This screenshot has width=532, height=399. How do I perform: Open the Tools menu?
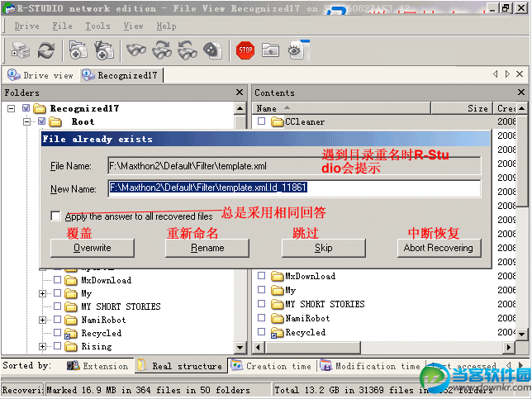click(97, 26)
